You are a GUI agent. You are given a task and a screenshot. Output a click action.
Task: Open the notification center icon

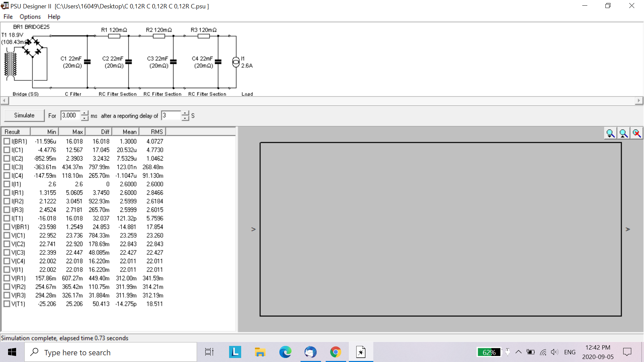point(627,352)
